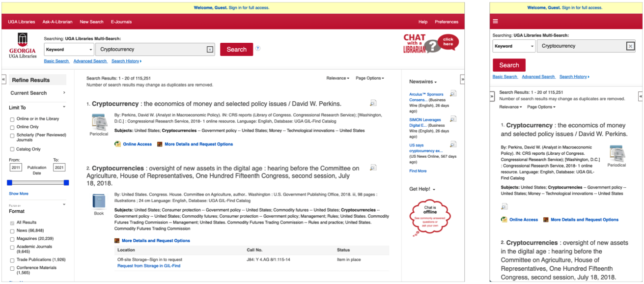Open the Relevance sort dropdown in desktop view
Screen dimensions: 644x284
(338, 78)
